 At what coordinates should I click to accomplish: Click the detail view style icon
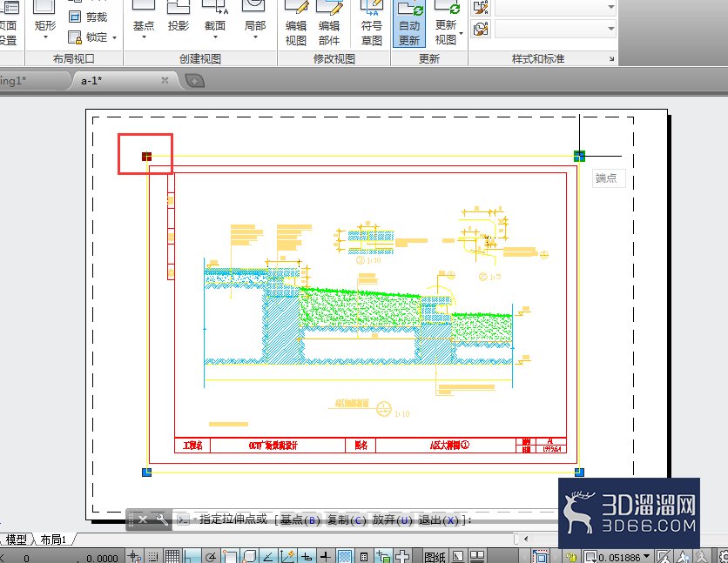point(481,29)
